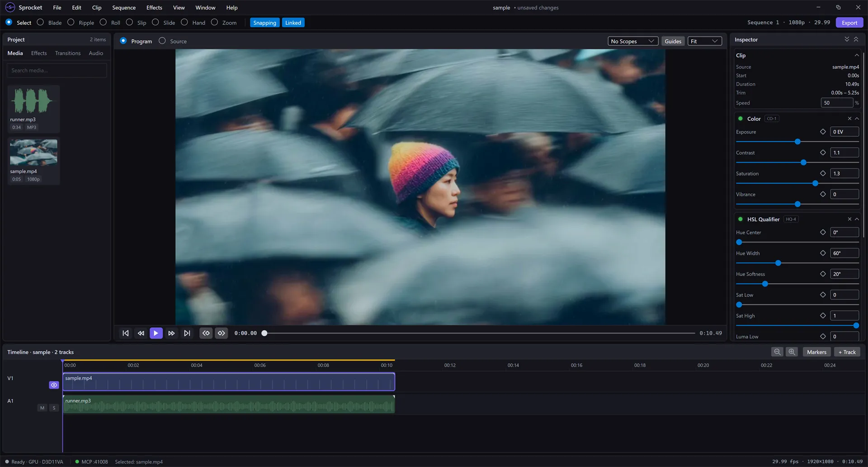Open the File menu
The width and height of the screenshot is (868, 467).
point(57,8)
